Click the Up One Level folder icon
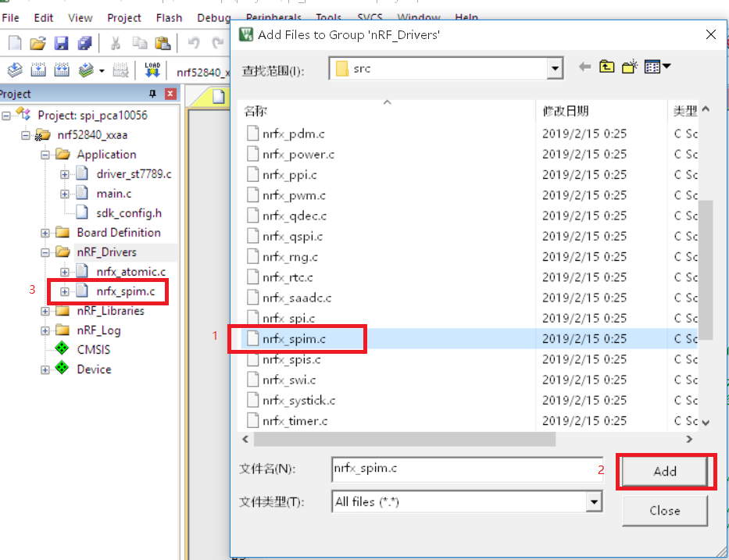 [607, 66]
